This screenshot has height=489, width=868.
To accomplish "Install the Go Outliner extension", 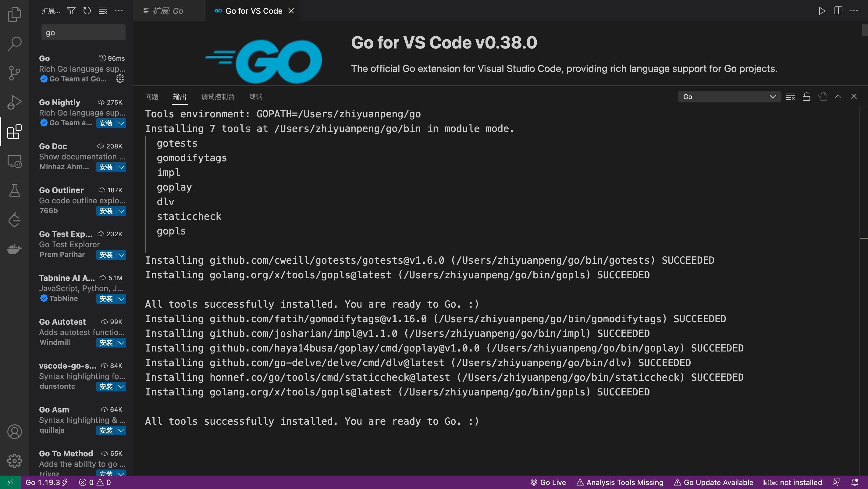I will (106, 211).
